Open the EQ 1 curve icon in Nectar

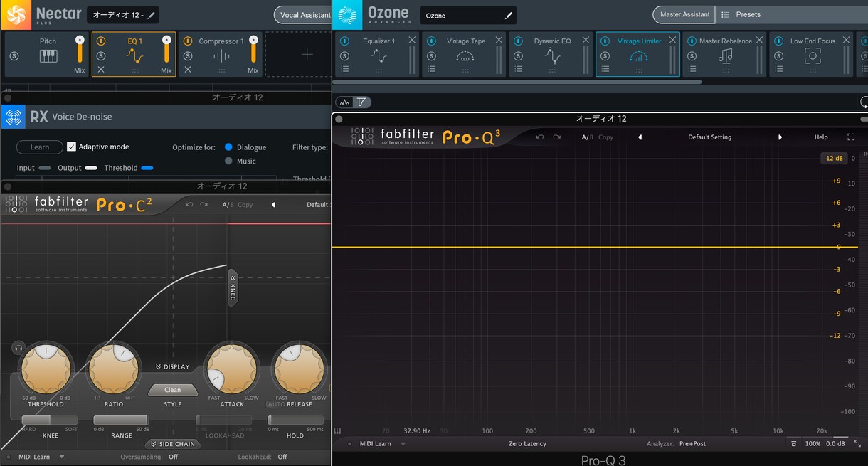coord(135,55)
